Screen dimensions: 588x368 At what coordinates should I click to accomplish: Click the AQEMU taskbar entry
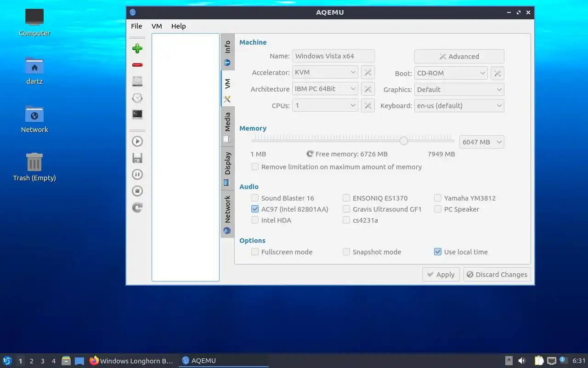click(223, 361)
